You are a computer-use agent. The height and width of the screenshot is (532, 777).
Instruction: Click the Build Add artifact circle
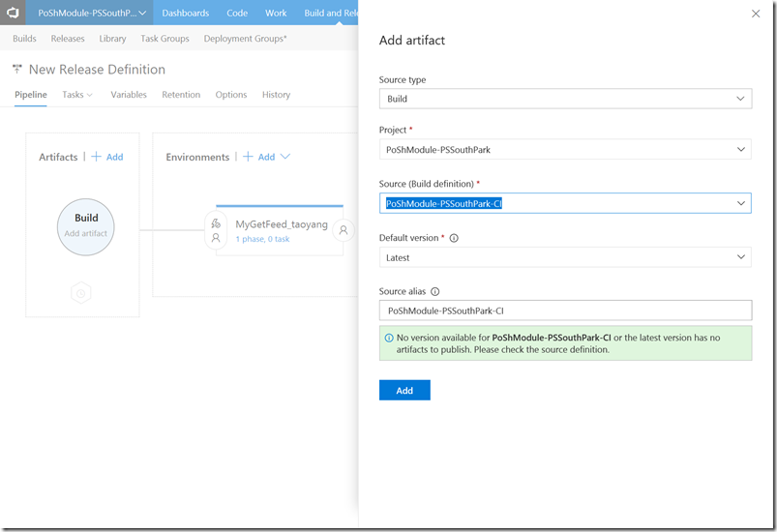click(86, 227)
